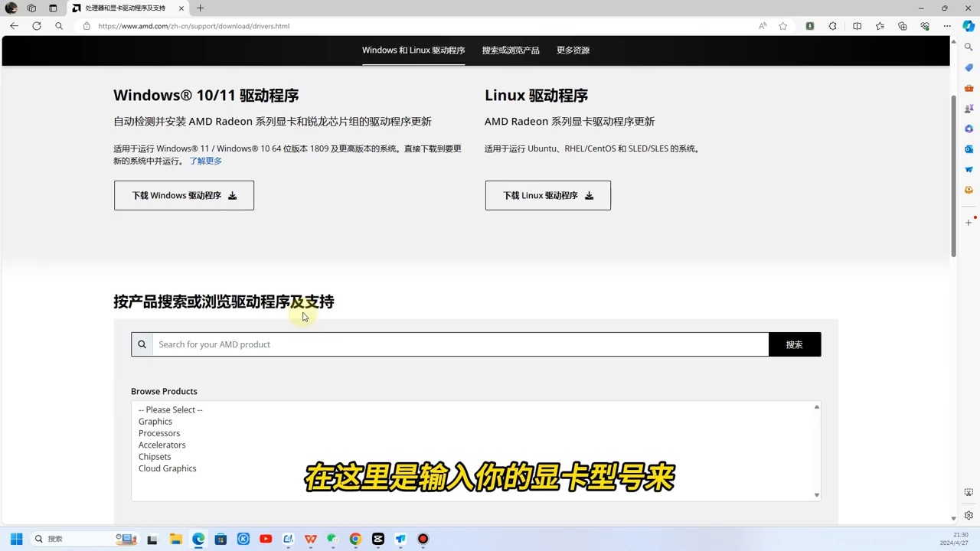Image resolution: width=980 pixels, height=551 pixels.
Task: Choose Graphics in Browse Products list
Action: [x=155, y=422]
